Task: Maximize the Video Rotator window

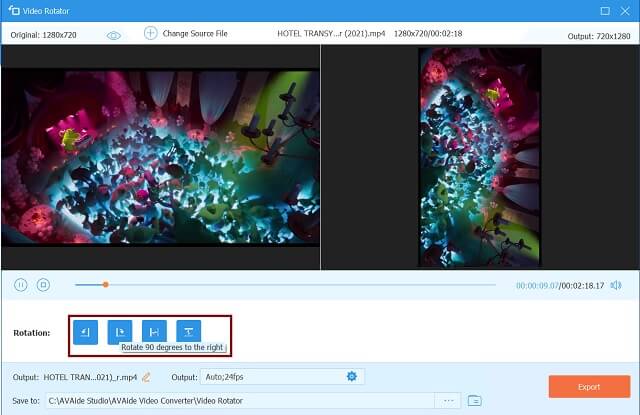Action: pyautogui.click(x=605, y=11)
